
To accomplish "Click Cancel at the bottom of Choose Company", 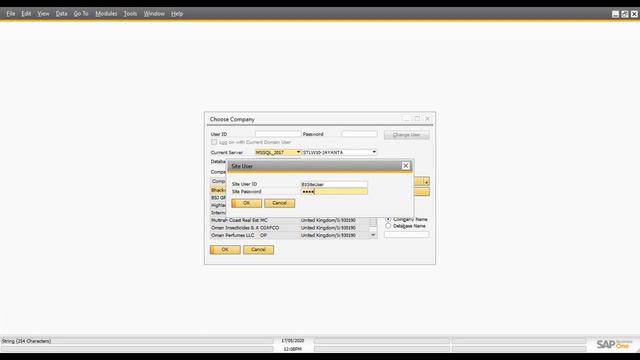I will click(258, 249).
